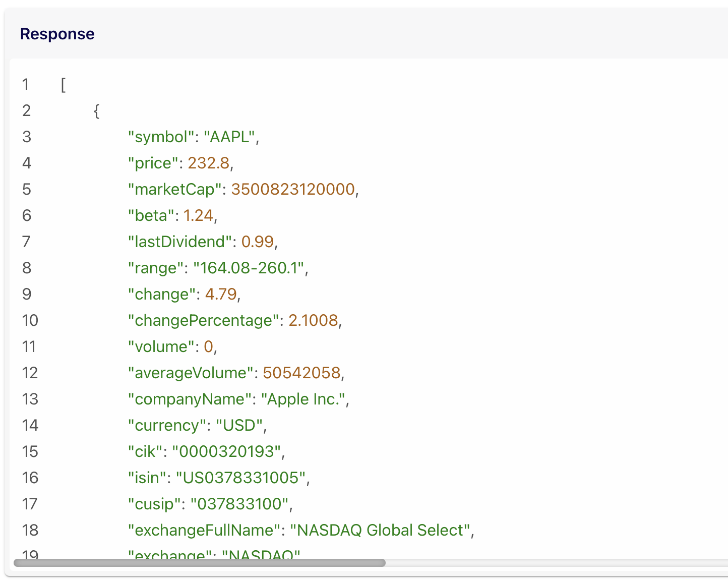
Task: Click the "AAPL" symbol value
Action: [x=229, y=137]
